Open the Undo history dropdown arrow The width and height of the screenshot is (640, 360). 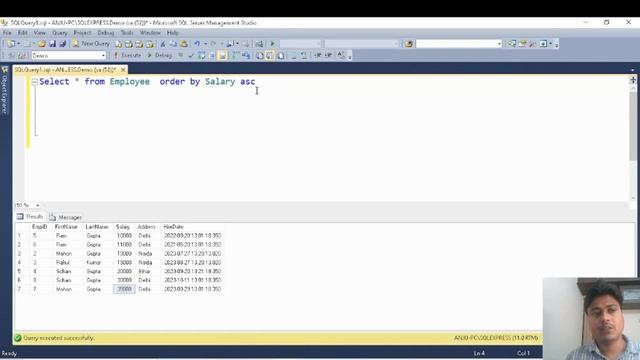click(x=205, y=44)
